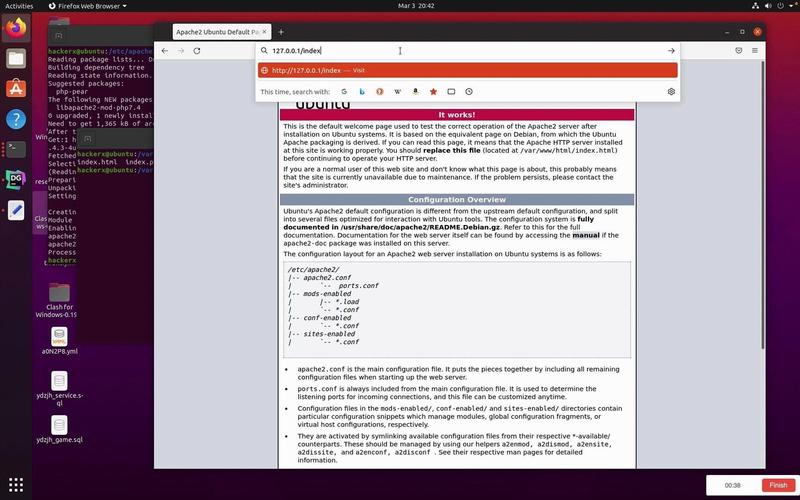800x500 pixels.
Task: Open Text Editor from the dock
Action: 16,210
